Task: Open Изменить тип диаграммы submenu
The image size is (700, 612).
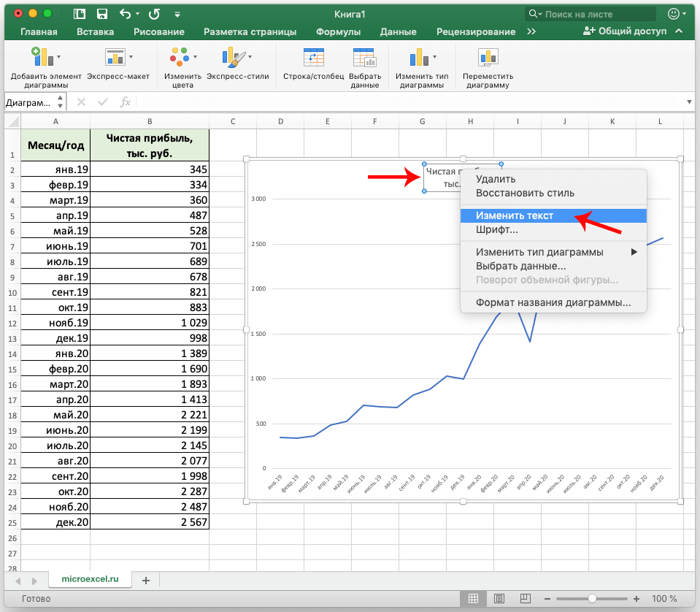Action: coord(553,252)
